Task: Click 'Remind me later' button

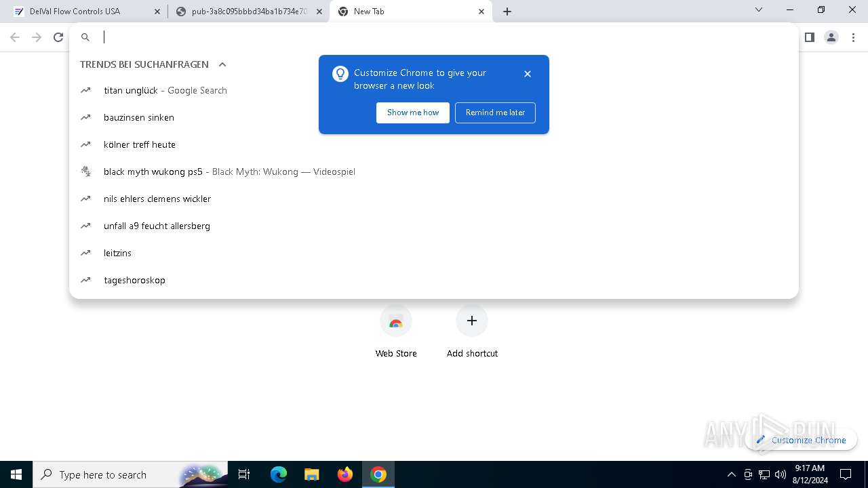Action: [495, 113]
